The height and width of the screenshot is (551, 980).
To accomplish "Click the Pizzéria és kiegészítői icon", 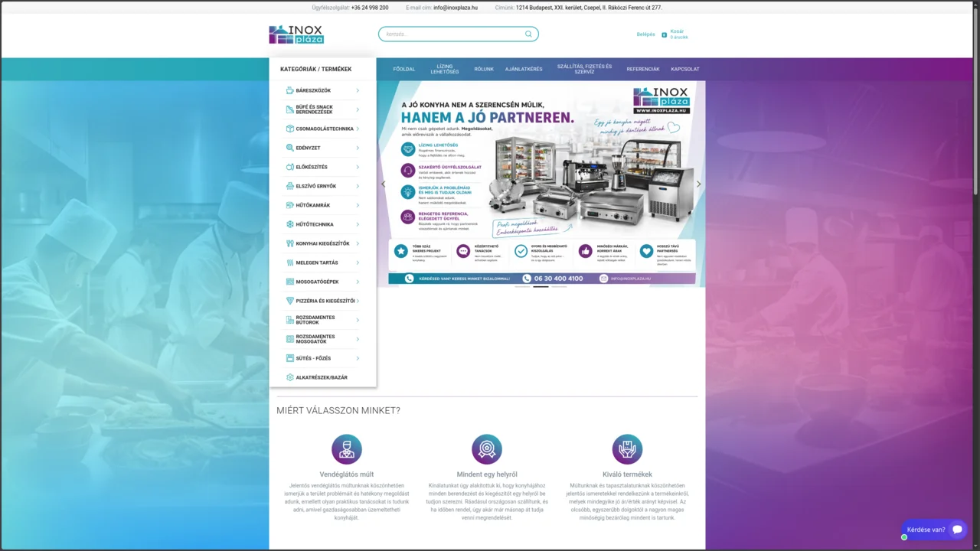I will (x=289, y=301).
